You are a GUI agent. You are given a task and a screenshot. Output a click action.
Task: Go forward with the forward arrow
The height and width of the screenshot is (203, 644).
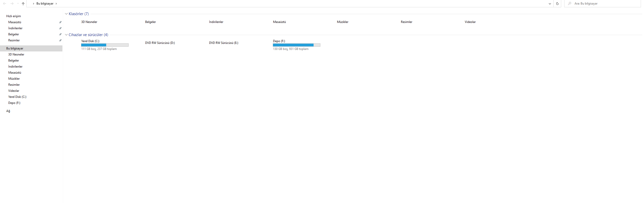[x=12, y=4]
